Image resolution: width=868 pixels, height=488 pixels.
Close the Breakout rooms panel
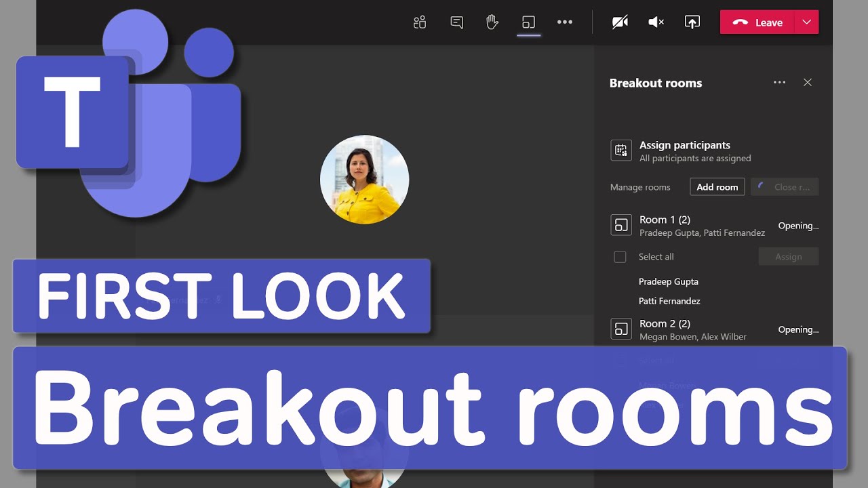[x=808, y=83]
